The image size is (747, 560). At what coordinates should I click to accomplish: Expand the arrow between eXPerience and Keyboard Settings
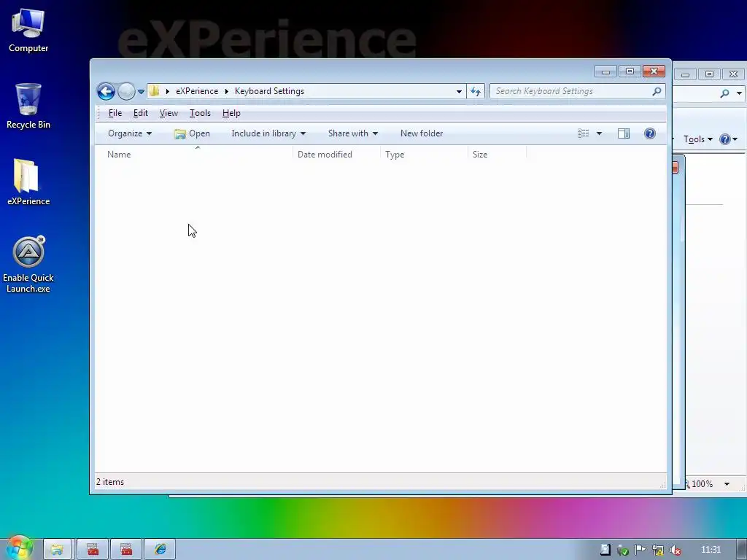[x=227, y=91]
